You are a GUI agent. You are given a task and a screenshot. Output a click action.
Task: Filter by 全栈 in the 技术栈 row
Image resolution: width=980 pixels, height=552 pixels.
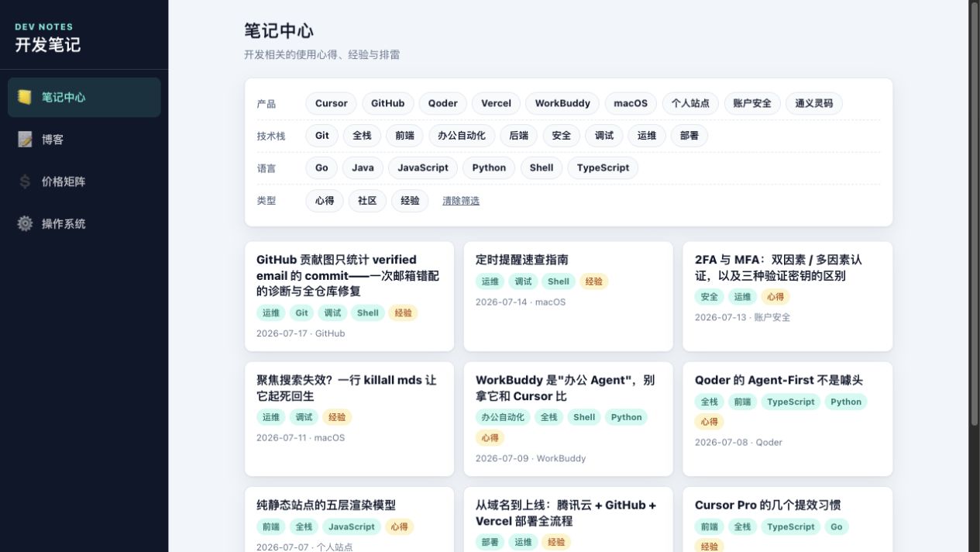pos(362,136)
